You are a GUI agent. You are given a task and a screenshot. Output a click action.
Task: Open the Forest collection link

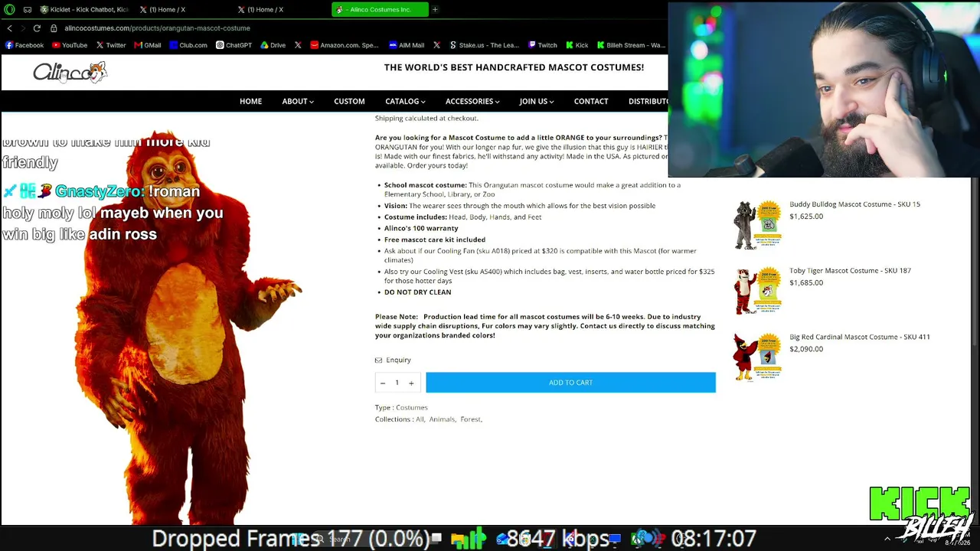click(x=470, y=419)
